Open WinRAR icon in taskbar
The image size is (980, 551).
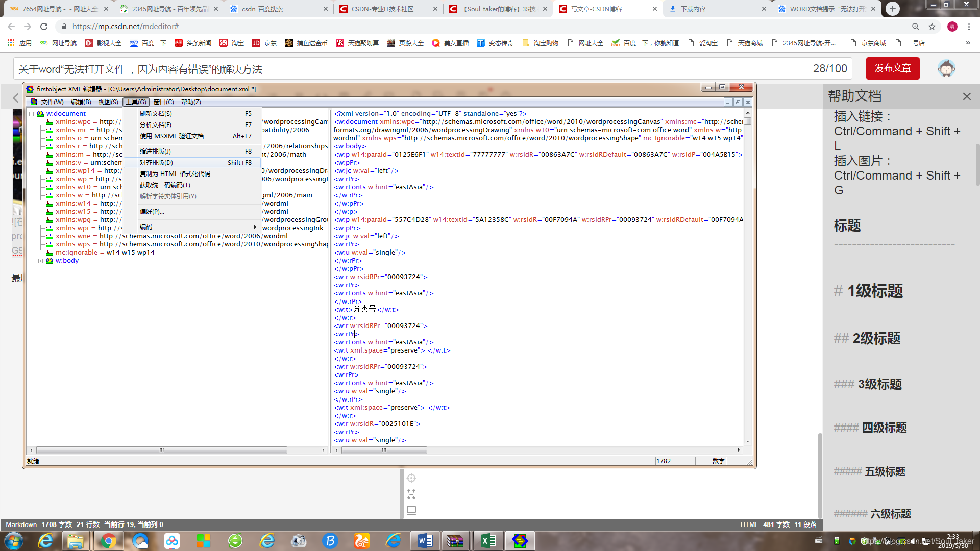[455, 541]
